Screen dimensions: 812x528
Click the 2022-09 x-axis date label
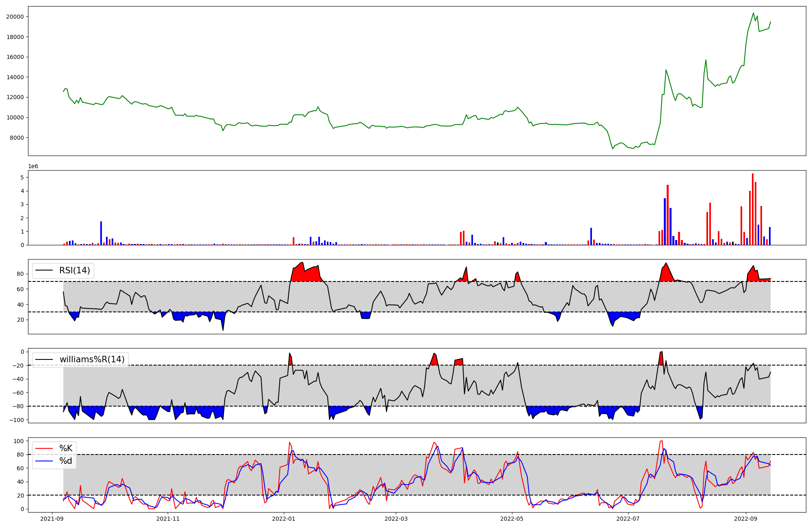pos(745,519)
